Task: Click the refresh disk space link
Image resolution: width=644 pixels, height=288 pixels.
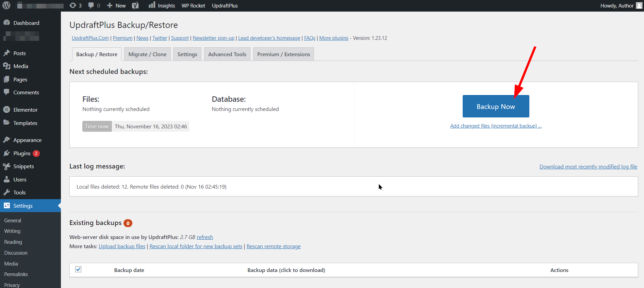Action: tap(205, 237)
